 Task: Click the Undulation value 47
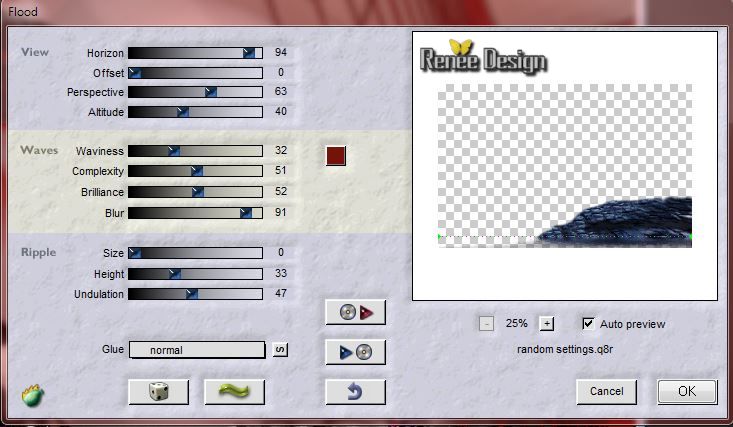[280, 293]
